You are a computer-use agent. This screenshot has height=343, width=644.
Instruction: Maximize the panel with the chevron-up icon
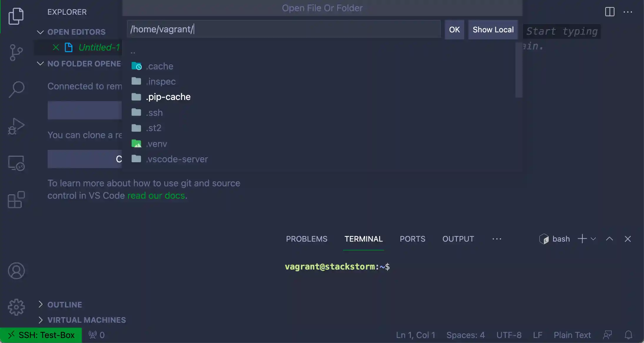point(609,239)
